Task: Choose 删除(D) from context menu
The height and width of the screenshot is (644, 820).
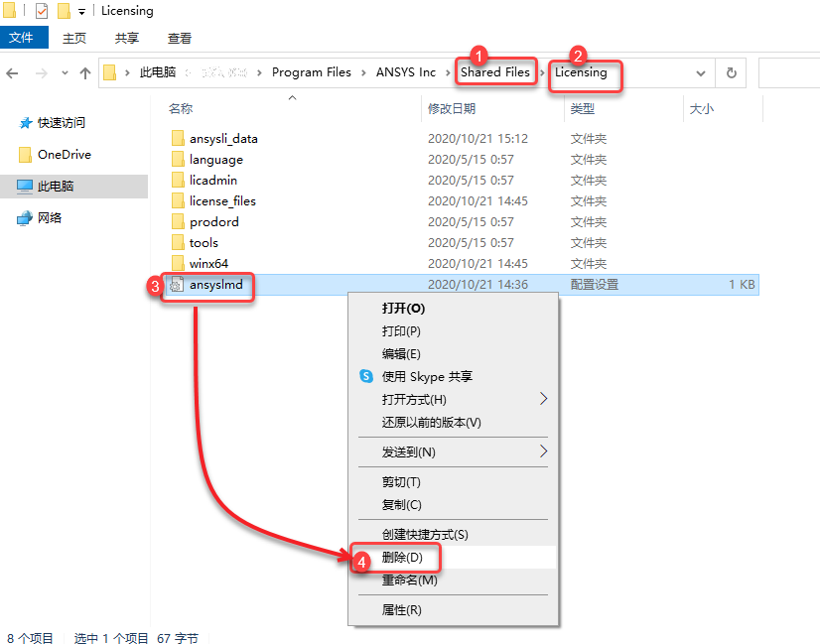Action: [453, 558]
